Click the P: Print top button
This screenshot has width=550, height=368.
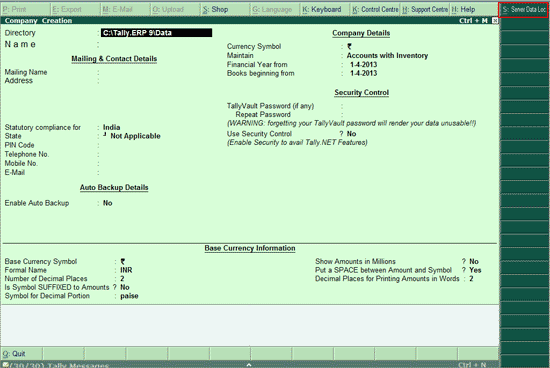coord(25,9)
